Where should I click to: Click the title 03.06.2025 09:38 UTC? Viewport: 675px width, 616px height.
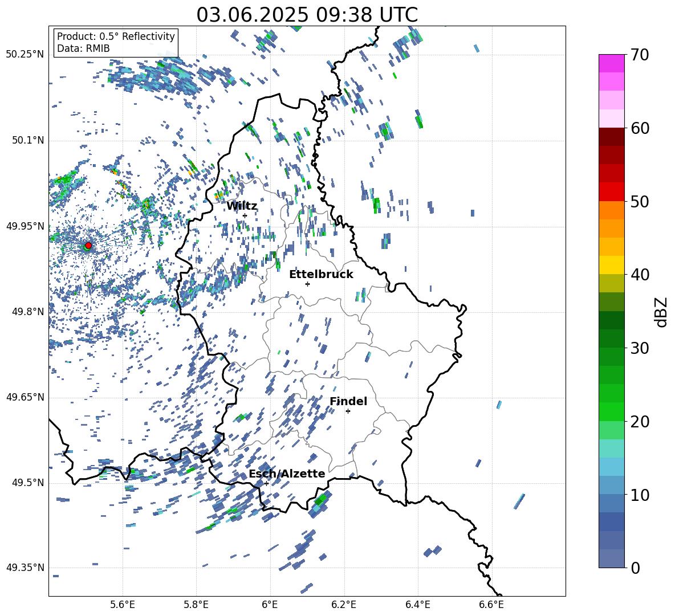tap(307, 15)
